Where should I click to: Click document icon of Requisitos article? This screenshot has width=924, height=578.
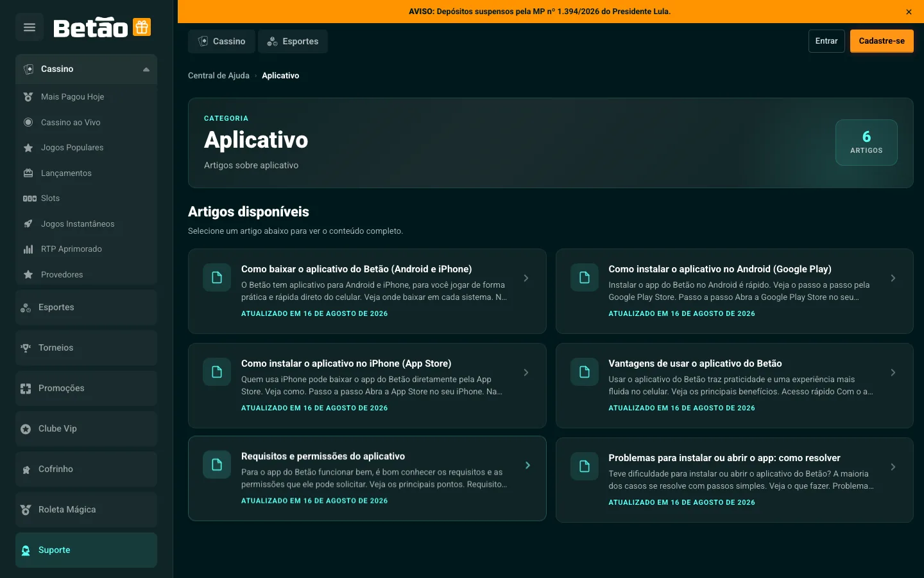pyautogui.click(x=217, y=464)
